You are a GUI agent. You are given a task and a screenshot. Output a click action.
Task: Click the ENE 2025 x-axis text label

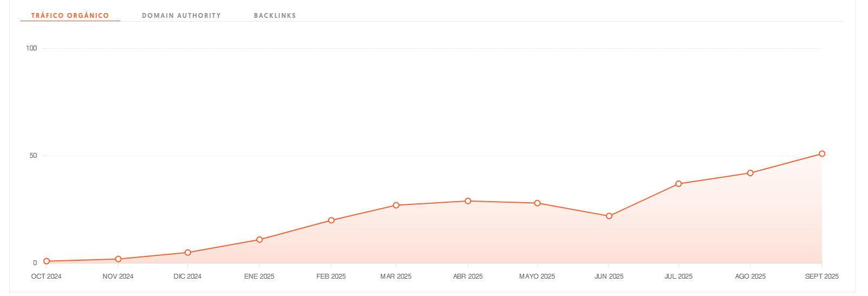click(x=259, y=276)
